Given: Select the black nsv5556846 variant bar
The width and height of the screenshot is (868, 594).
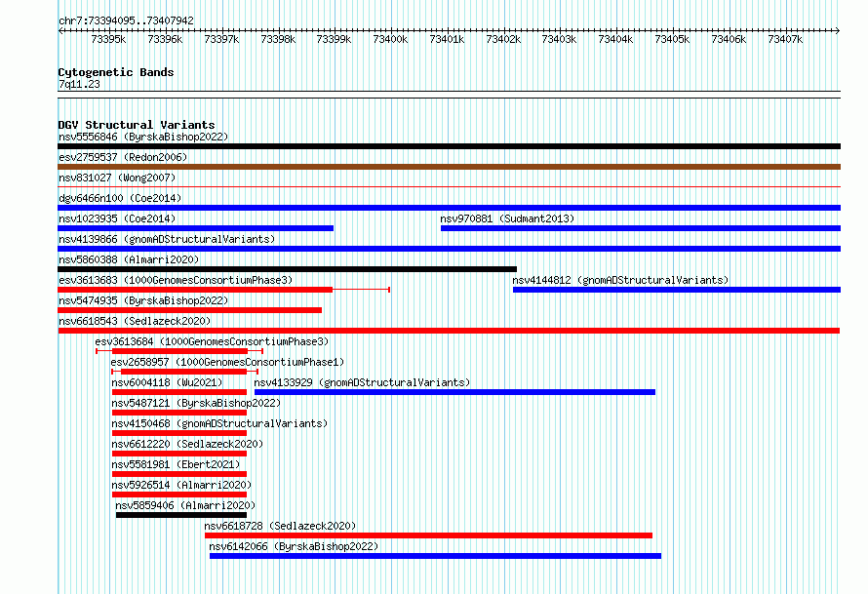Looking at the screenshot, I should (449, 146).
